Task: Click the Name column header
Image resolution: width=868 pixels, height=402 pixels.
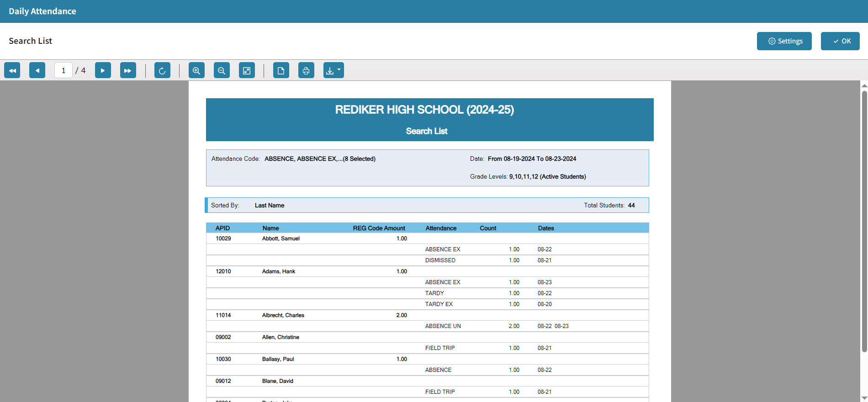Action: point(271,228)
